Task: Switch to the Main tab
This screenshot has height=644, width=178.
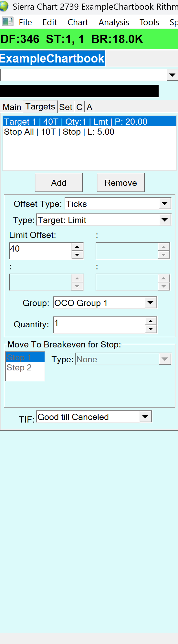Action: coord(12,107)
